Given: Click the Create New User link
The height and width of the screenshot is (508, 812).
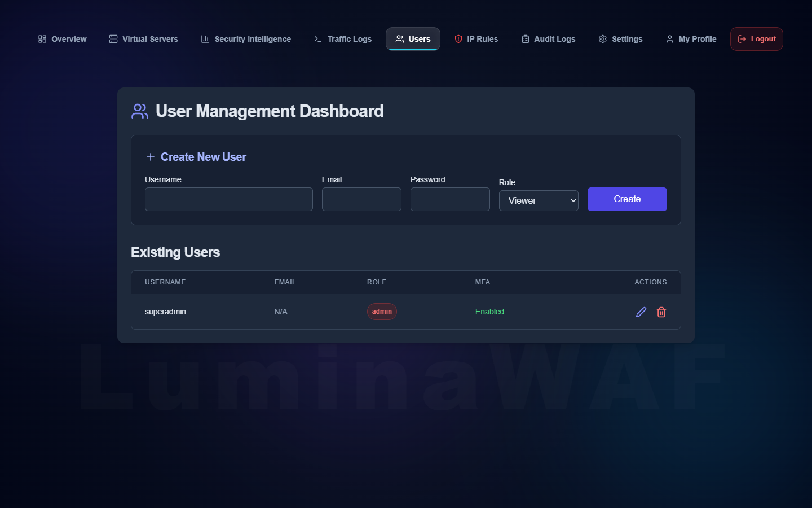Looking at the screenshot, I should tap(203, 157).
